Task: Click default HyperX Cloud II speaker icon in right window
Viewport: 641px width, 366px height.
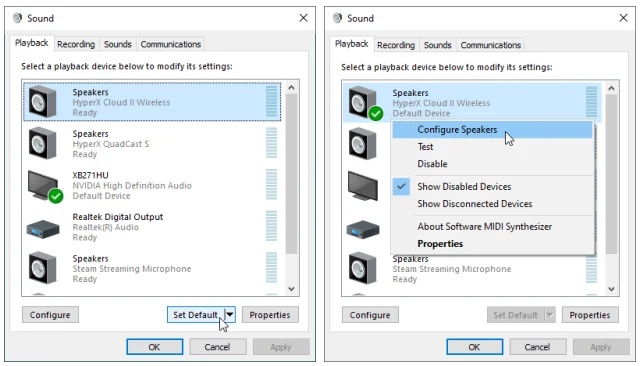Action: click(363, 102)
